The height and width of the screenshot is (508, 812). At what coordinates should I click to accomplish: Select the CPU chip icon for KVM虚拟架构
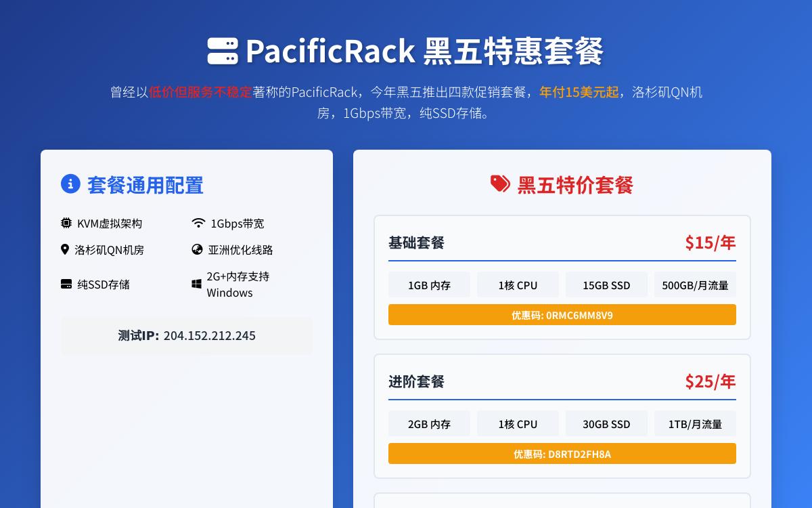point(66,223)
